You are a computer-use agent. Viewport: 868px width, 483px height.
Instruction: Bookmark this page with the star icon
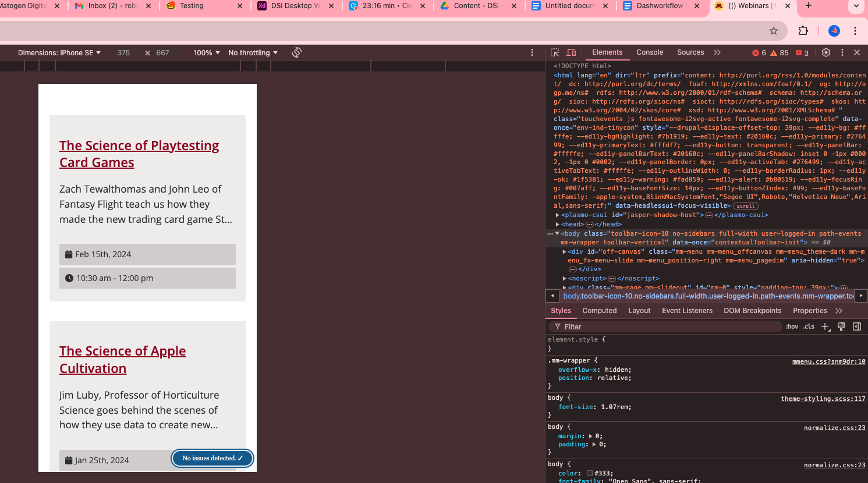pyautogui.click(x=773, y=31)
